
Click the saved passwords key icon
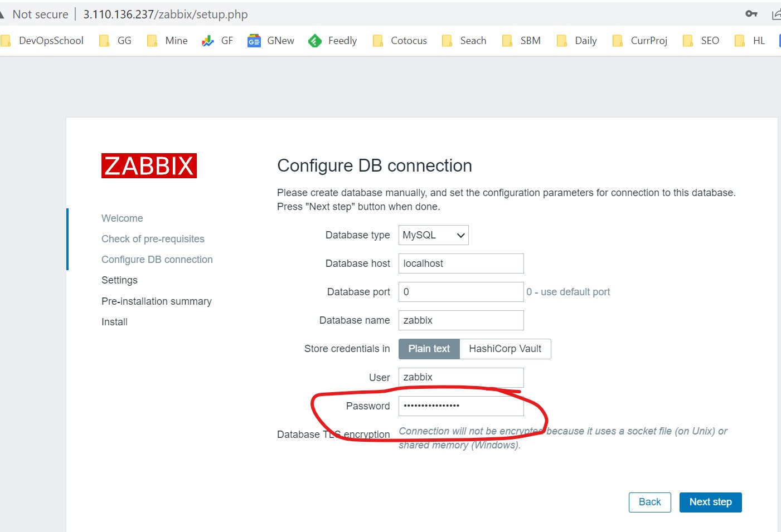click(x=751, y=14)
